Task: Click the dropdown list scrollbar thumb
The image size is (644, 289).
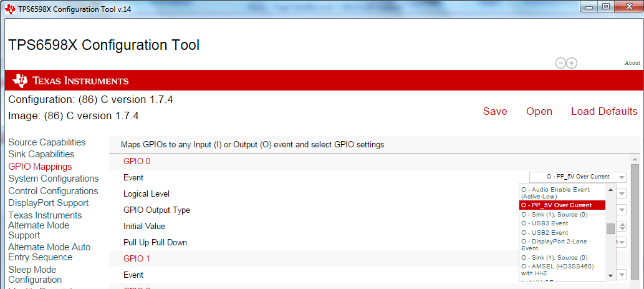Action: (x=611, y=228)
